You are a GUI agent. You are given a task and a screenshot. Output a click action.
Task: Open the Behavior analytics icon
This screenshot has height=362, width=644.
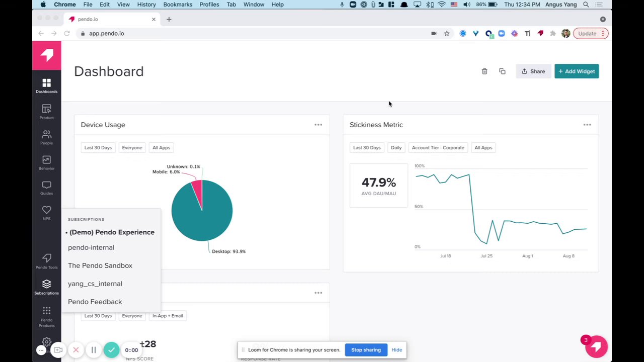point(46,162)
